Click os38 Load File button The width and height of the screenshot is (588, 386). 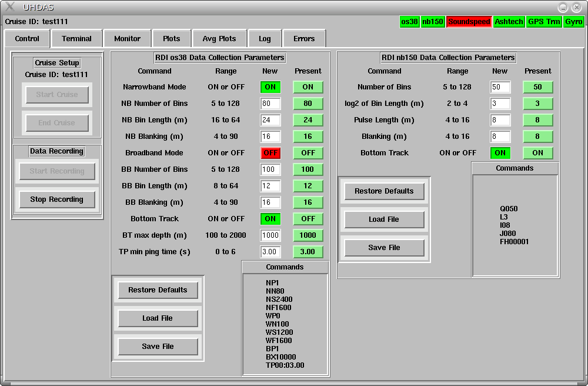[158, 318]
